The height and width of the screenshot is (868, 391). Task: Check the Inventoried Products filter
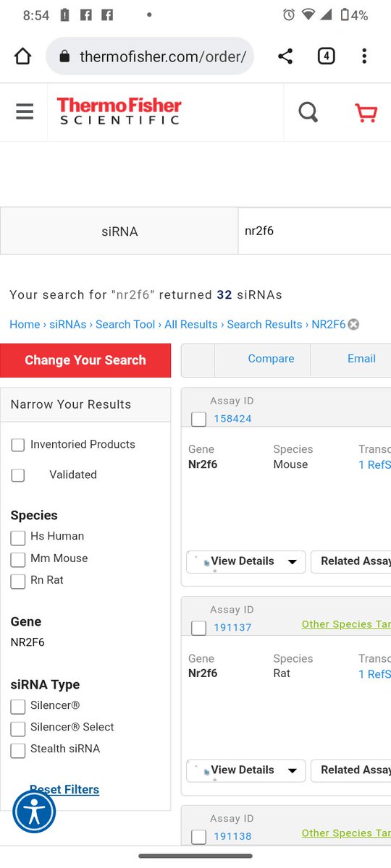tap(18, 445)
